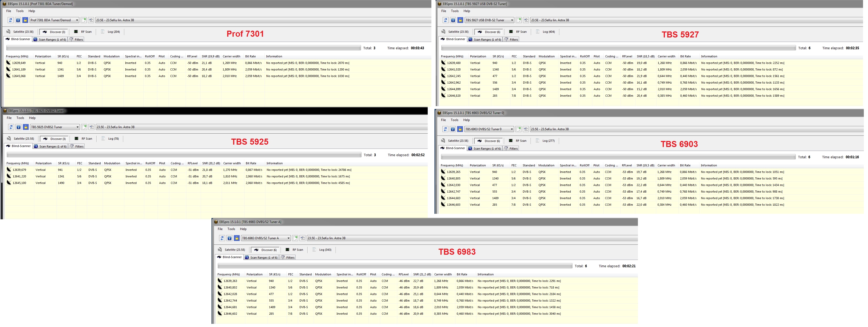Viewport: 868px width, 327px height.
Task: Click refresh icon in TBS 5927 window
Action: [x=446, y=20]
